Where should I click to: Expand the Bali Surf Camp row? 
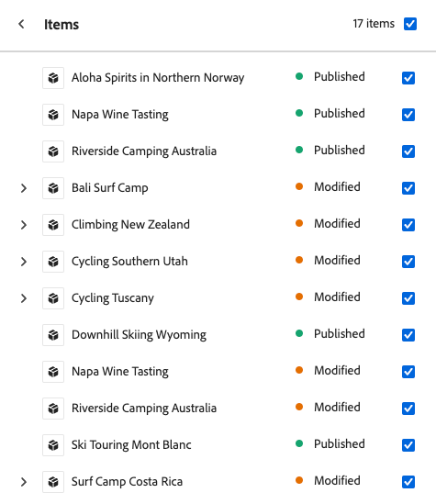pos(24,188)
